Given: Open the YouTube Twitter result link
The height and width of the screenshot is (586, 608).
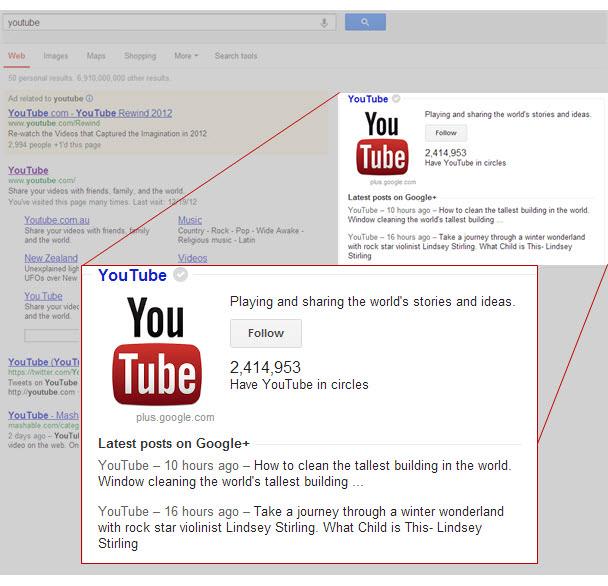Looking at the screenshot, I should pyautogui.click(x=43, y=362).
